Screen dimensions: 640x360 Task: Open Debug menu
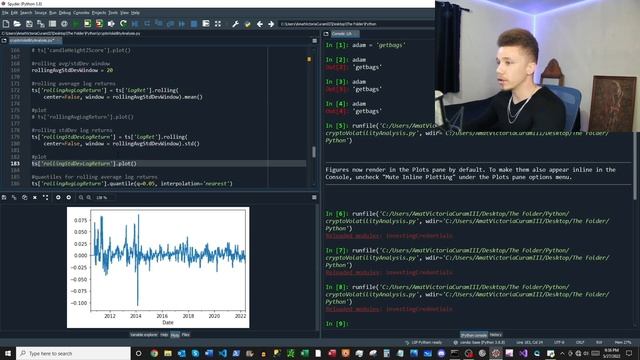pos(64,13)
